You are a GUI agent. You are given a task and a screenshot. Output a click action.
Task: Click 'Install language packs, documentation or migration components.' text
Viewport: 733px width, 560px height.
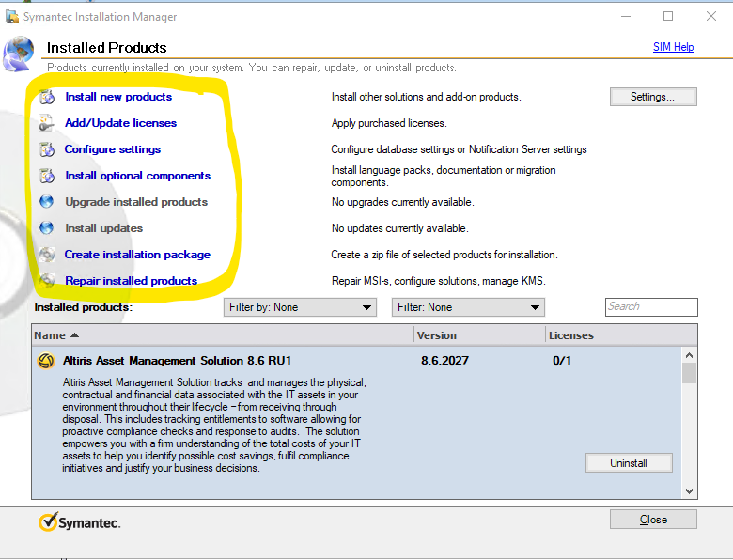coord(444,177)
